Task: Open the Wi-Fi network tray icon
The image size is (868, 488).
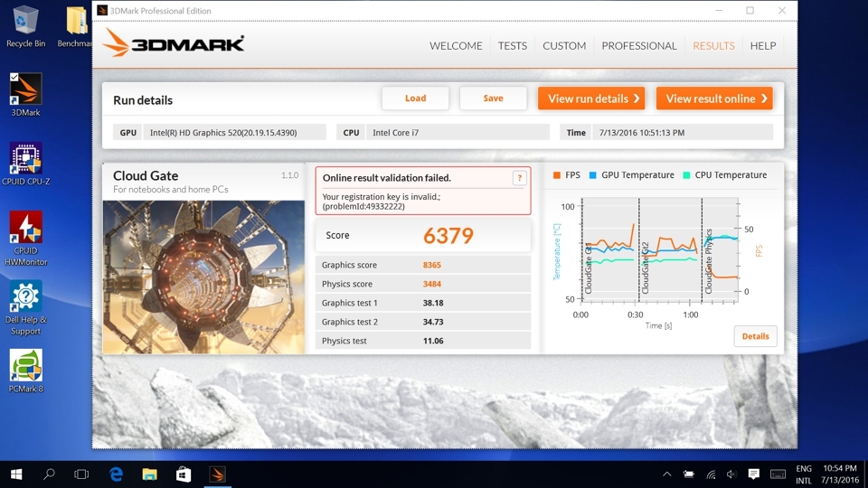Action: pyautogui.click(x=711, y=474)
